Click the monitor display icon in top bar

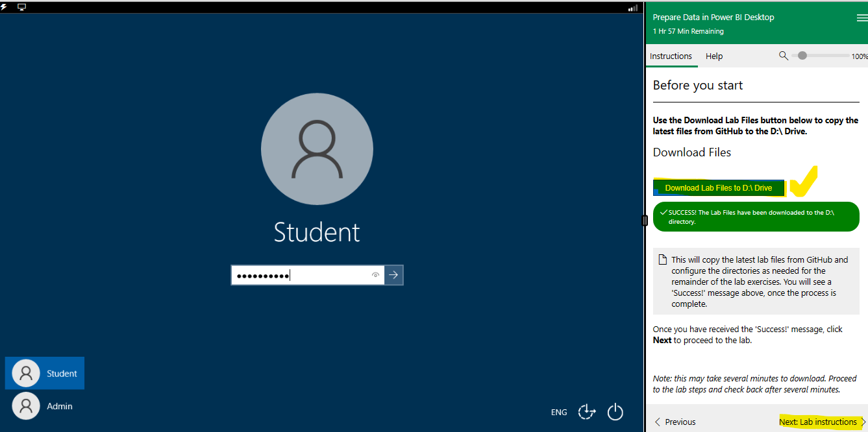coord(21,7)
